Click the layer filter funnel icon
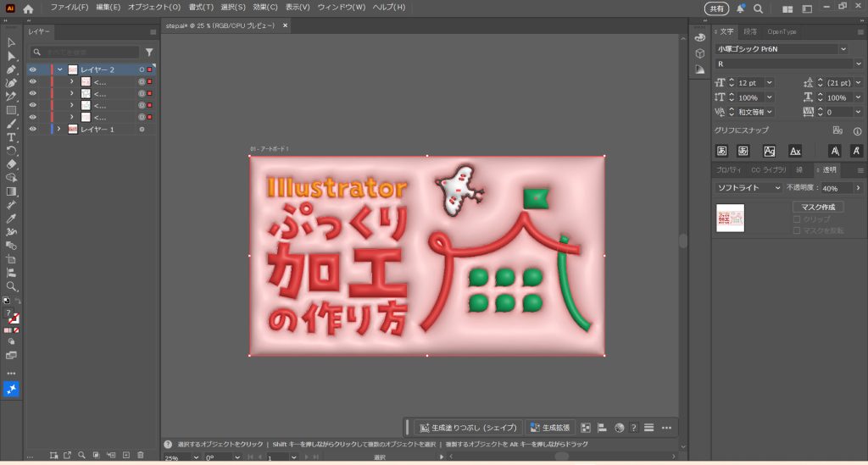The width and height of the screenshot is (868, 465). tap(149, 53)
